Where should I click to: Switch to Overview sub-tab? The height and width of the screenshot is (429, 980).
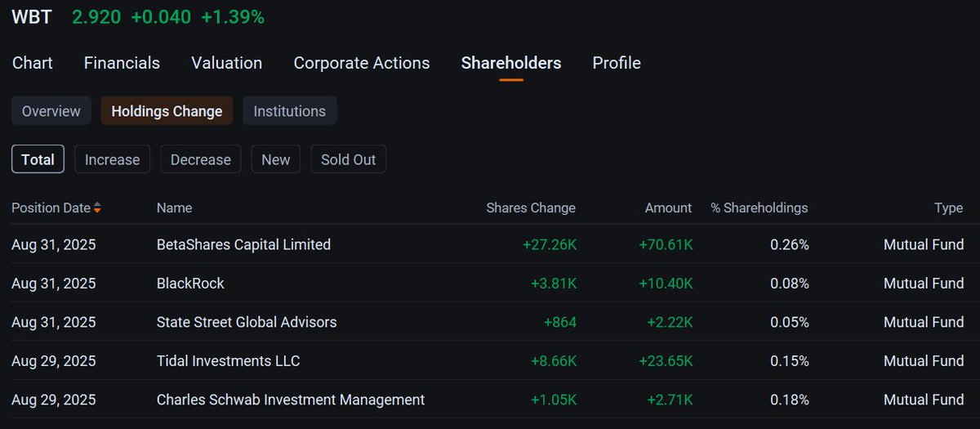point(51,111)
